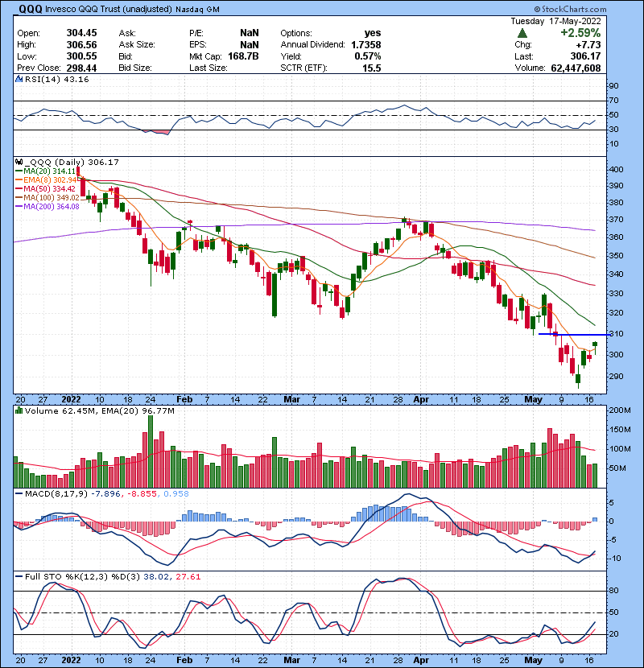
Task: Click the Open value 304.45
Action: click(81, 33)
